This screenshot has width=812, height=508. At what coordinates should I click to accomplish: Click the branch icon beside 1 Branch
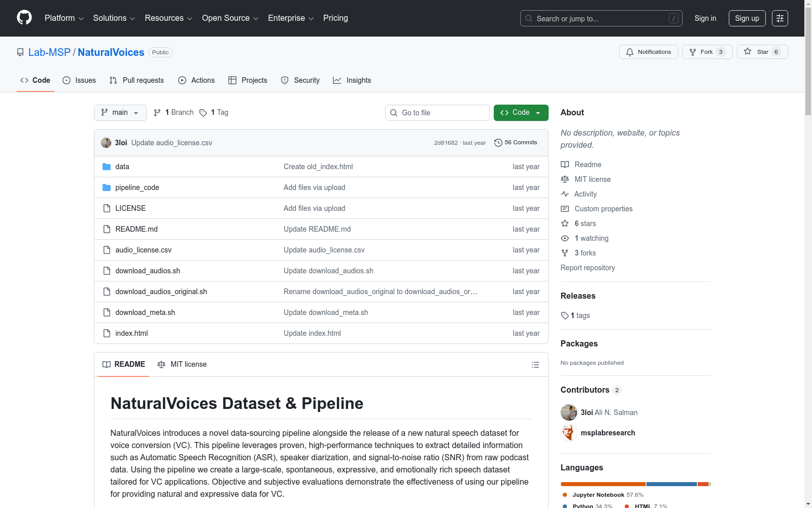tap(157, 113)
